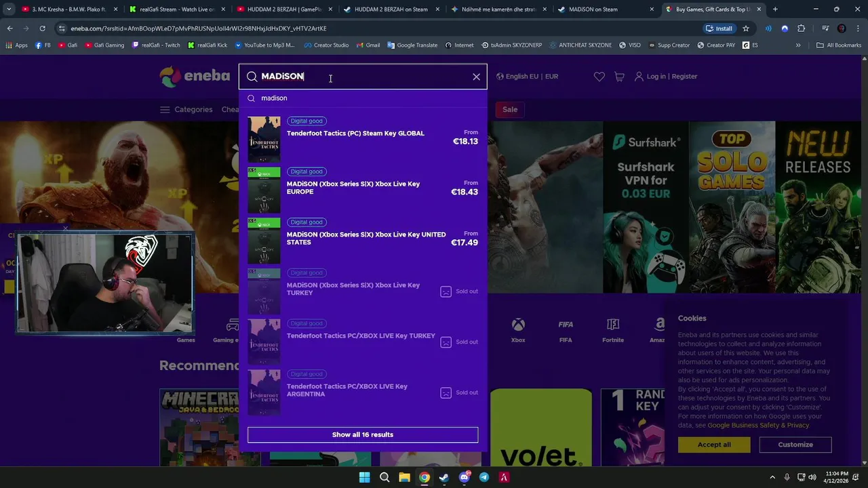Open Tenderfoot Tactics (PC) Steam Key GLOBAL result
This screenshot has width=868, height=488.
point(363,139)
